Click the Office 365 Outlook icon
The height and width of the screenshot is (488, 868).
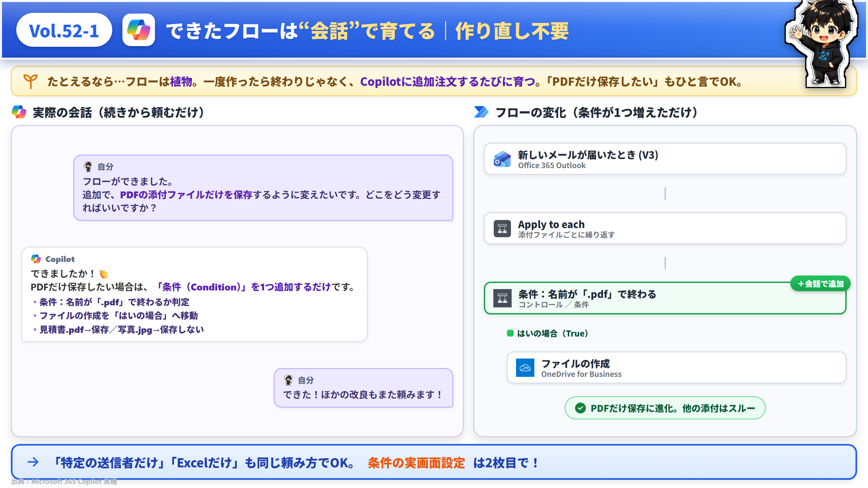(x=502, y=159)
